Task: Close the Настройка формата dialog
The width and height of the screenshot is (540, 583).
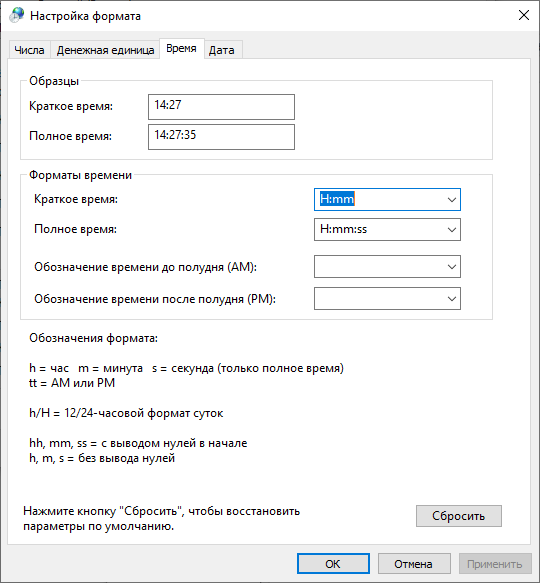Action: pos(524,15)
